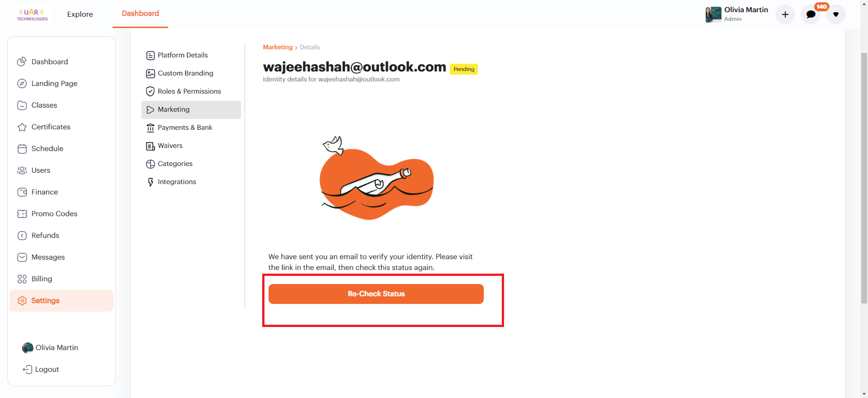The width and height of the screenshot is (868, 398).
Task: Click the Re-Check Status button
Action: pyautogui.click(x=376, y=294)
